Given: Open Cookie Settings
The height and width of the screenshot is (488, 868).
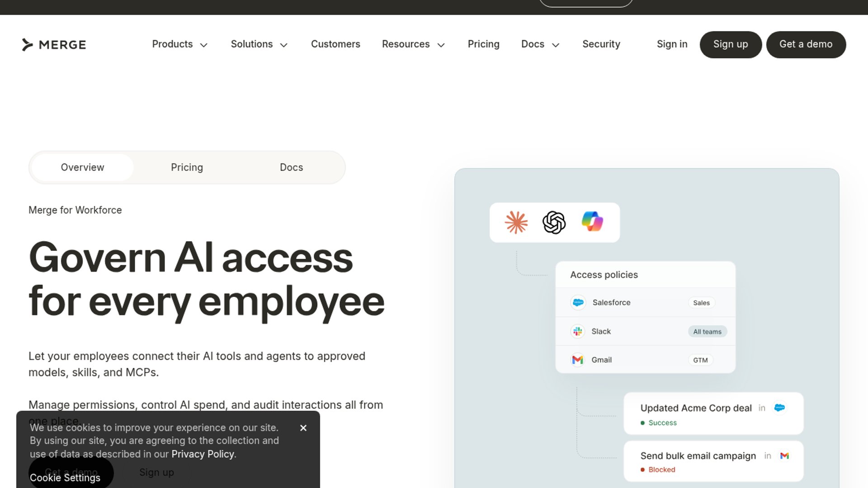Looking at the screenshot, I should pyautogui.click(x=65, y=478).
